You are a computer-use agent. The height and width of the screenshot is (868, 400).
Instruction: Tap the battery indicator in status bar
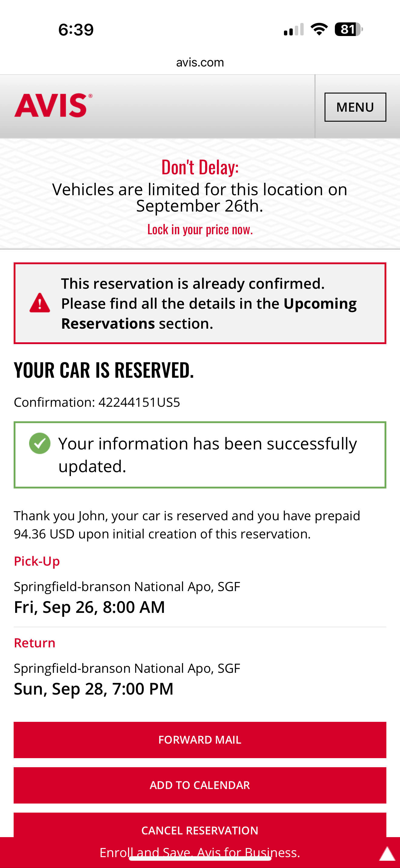pyautogui.click(x=348, y=29)
